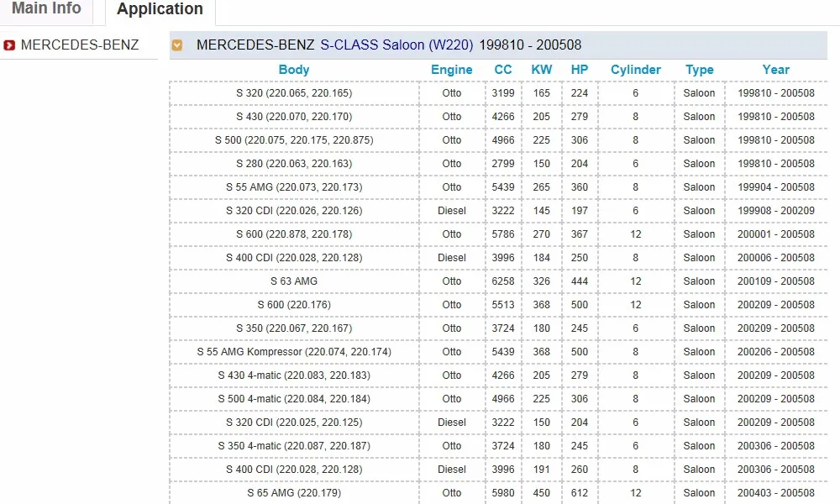Click CC value 5786
Screen dimensions: 840x504
coord(503,234)
